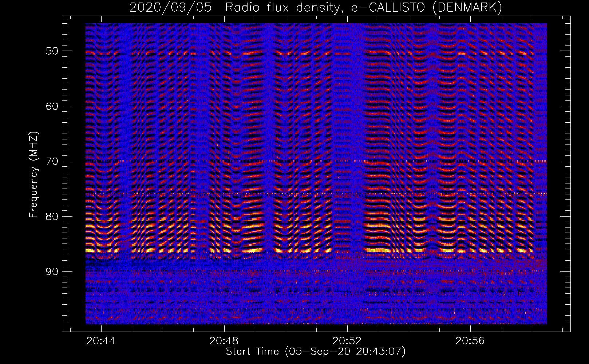Click the 'Start Time (05-Sep-20 20:43:07)' label

pos(316,352)
